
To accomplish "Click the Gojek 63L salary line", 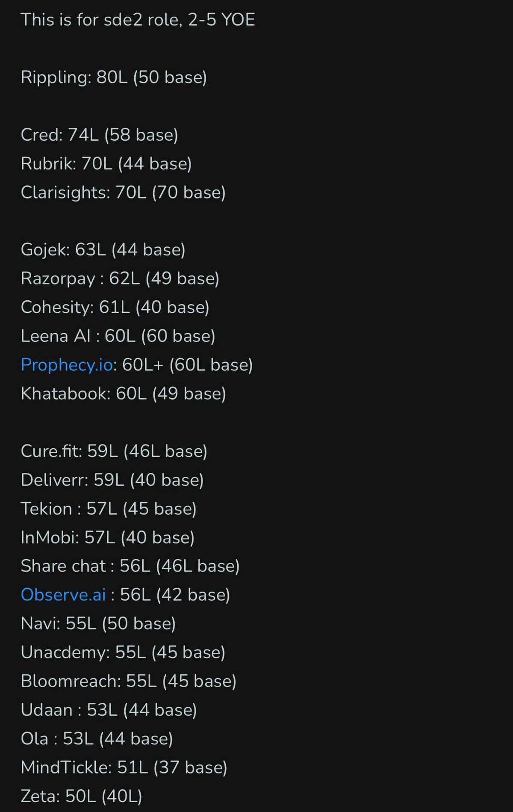I will [x=103, y=250].
